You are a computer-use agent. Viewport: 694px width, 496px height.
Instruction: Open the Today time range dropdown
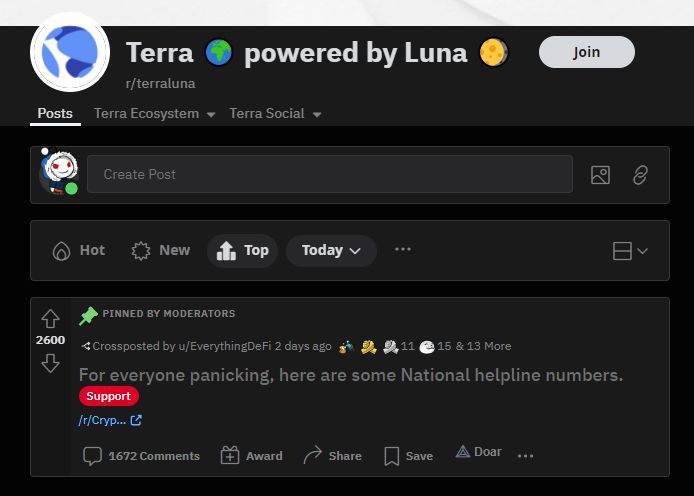tap(331, 250)
